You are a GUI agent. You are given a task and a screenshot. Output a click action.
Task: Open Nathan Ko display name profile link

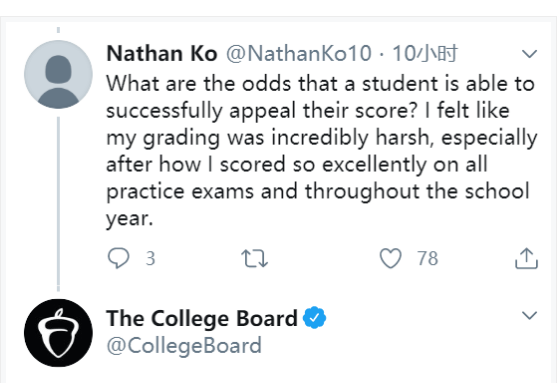pos(162,54)
